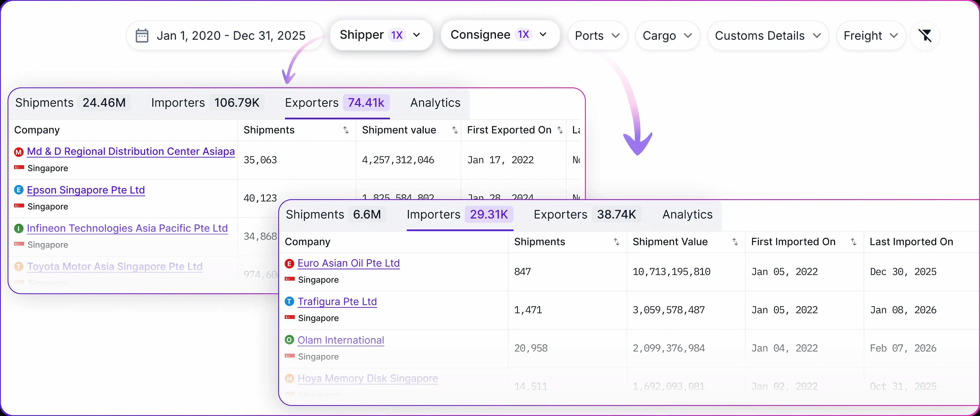Click the calendar icon in date range
The height and width of the screenshot is (416, 980).
coord(142,35)
